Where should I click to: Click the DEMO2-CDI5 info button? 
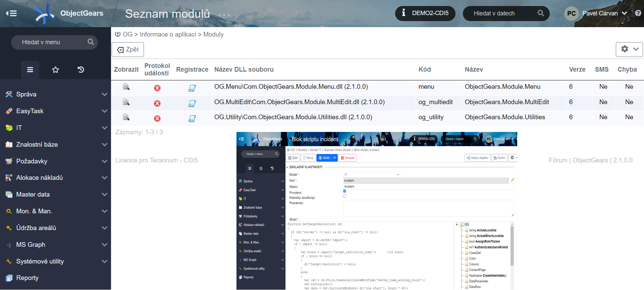coord(425,13)
